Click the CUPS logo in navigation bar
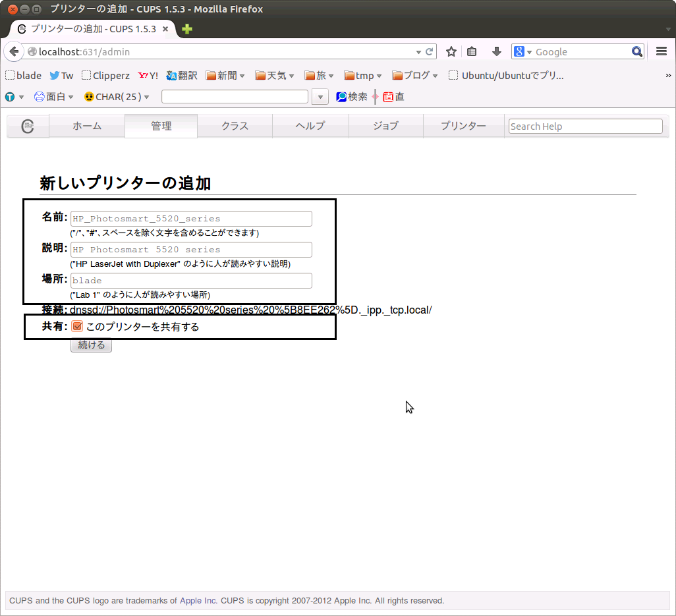676x616 pixels. pyautogui.click(x=28, y=126)
